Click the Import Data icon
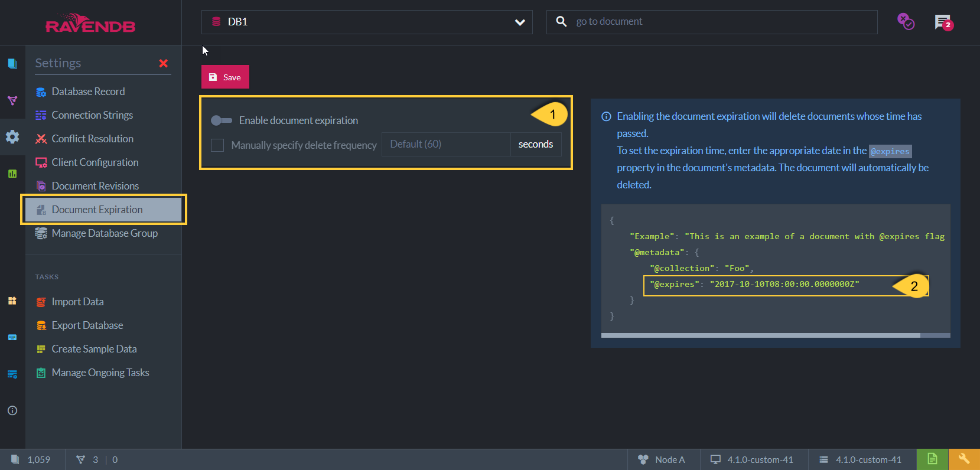The height and width of the screenshot is (470, 980). [41, 302]
